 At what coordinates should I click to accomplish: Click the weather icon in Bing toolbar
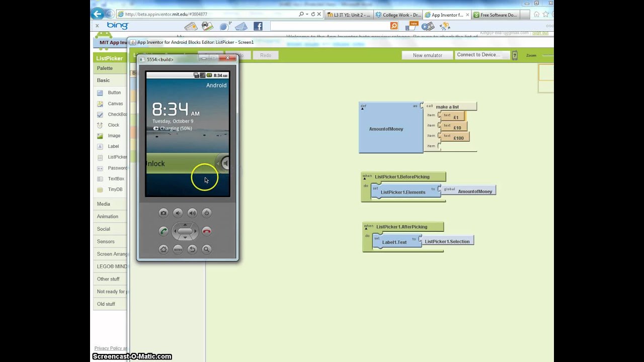click(224, 26)
